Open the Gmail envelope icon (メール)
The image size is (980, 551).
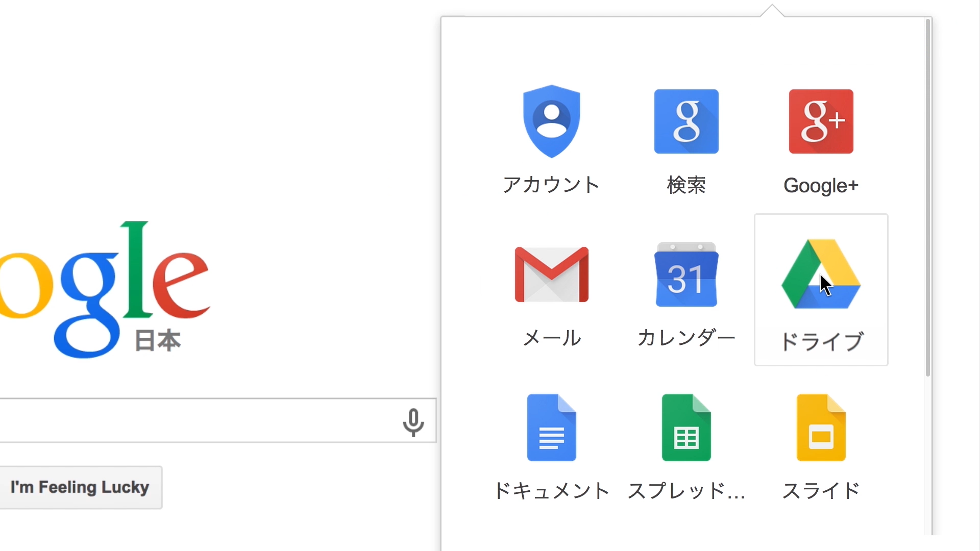pos(552,274)
